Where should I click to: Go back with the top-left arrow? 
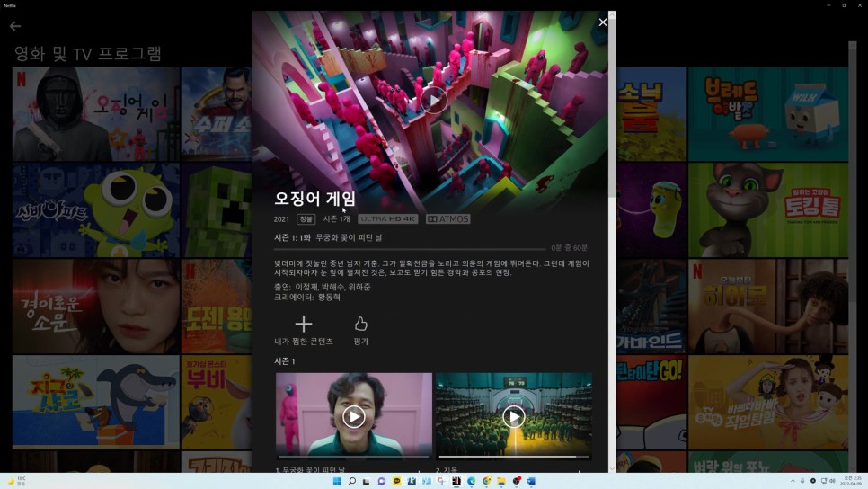15,25
